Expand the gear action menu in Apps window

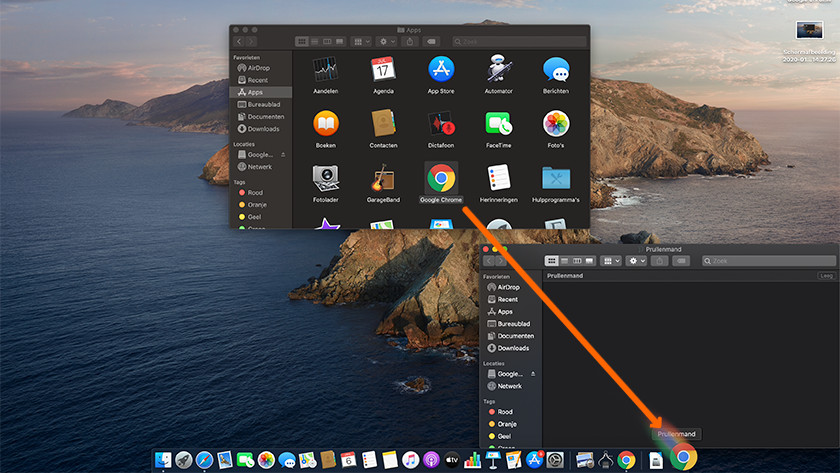tap(386, 42)
